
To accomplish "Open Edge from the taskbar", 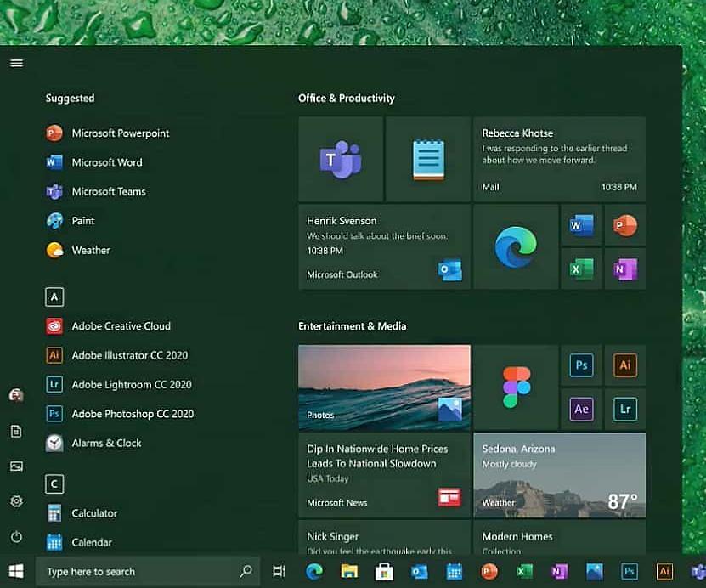I will pos(314,571).
